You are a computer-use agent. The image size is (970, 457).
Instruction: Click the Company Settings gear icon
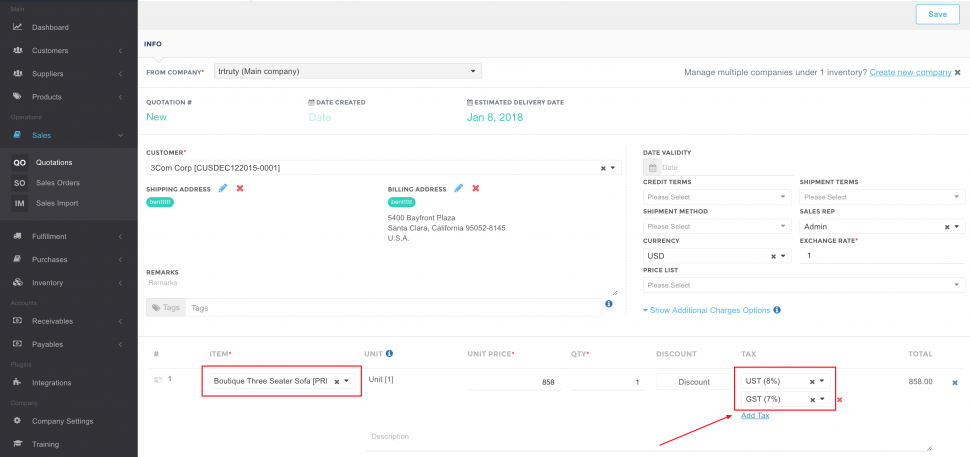tap(18, 421)
